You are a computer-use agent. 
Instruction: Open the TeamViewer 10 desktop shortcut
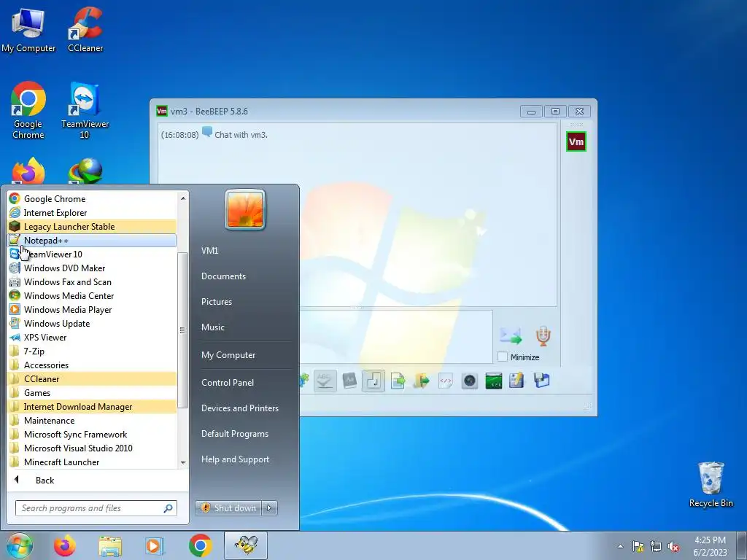point(85,111)
